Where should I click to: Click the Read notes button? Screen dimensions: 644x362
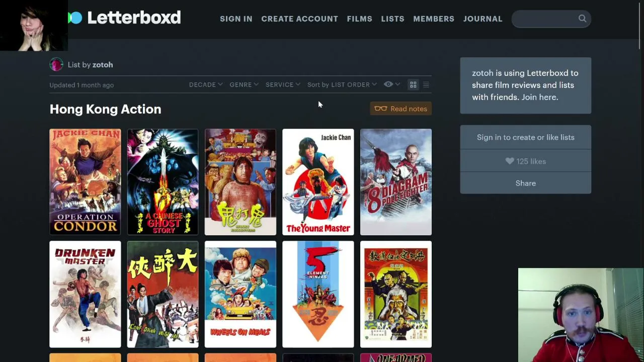pos(401,109)
